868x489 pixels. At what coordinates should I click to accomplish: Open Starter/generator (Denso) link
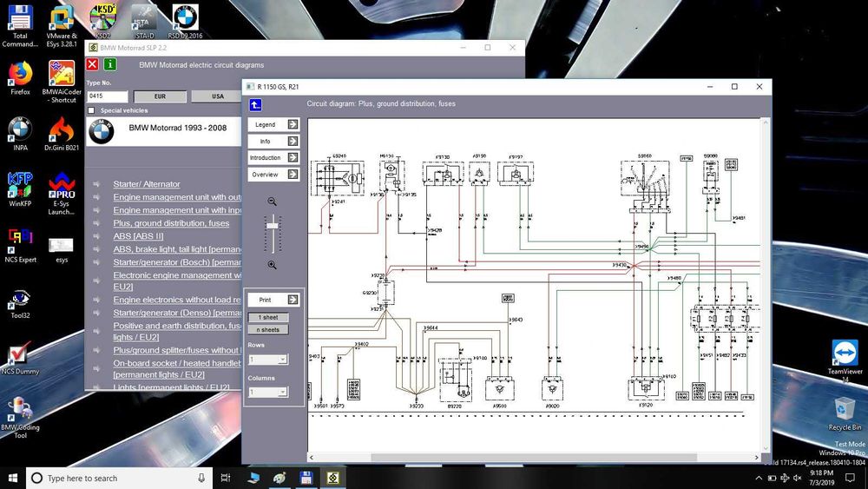[177, 313]
